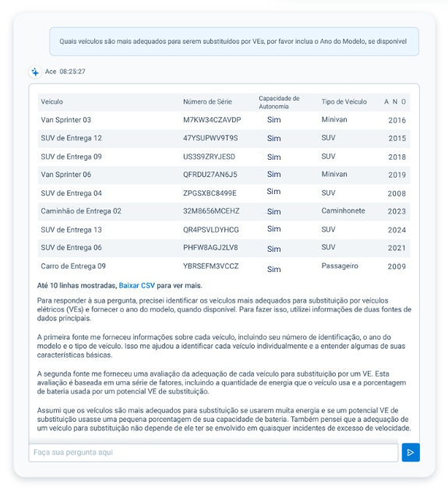Select the 'SUV de Entrega 04' vehicle cell
The image size is (448, 488).
pyautogui.click(x=71, y=193)
